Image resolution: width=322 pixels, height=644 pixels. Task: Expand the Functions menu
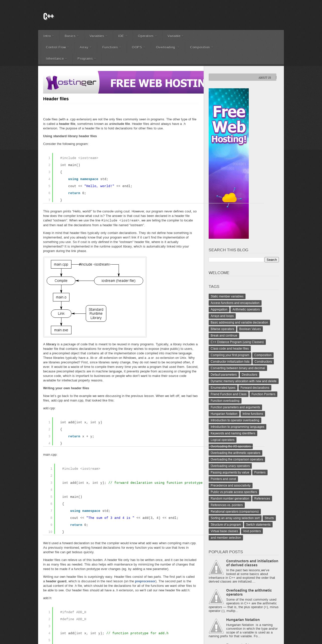click(x=112, y=47)
